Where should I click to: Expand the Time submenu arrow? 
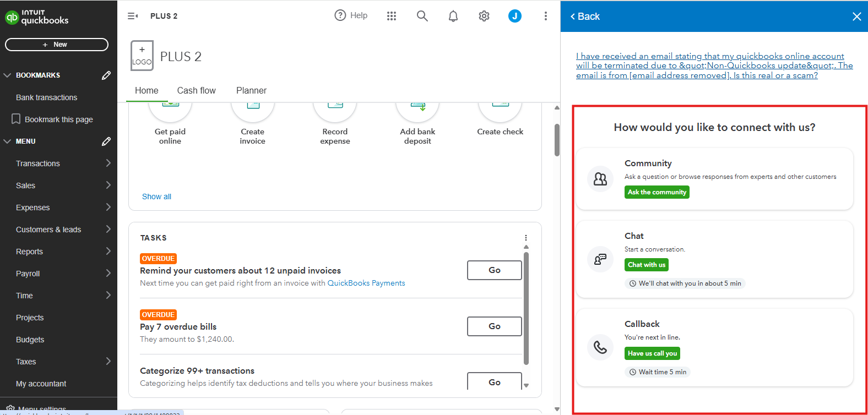[x=109, y=295]
